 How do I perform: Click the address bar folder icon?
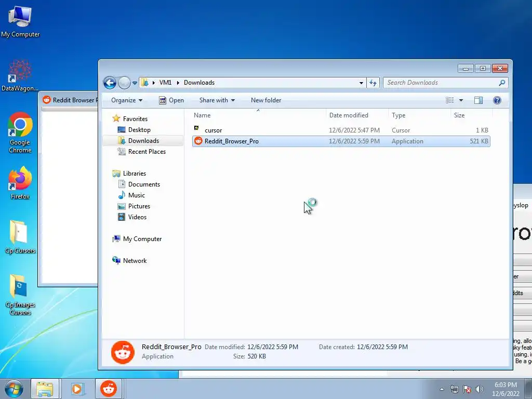point(145,83)
